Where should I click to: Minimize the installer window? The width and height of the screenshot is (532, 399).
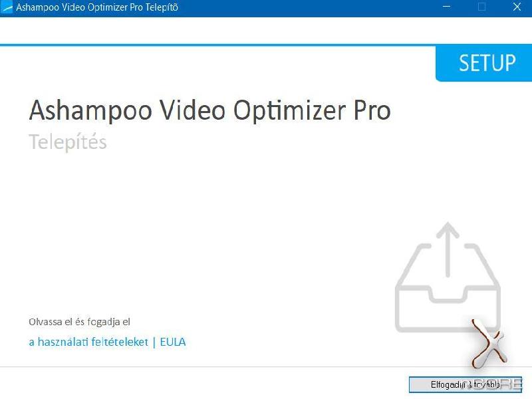[447, 7]
